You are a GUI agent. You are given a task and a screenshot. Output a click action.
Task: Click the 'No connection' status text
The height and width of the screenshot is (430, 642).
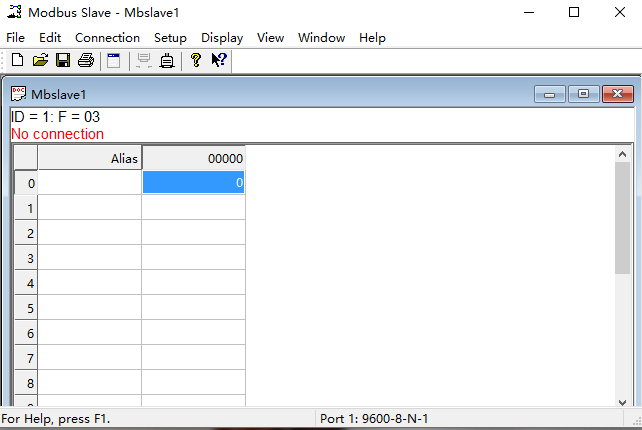point(57,134)
